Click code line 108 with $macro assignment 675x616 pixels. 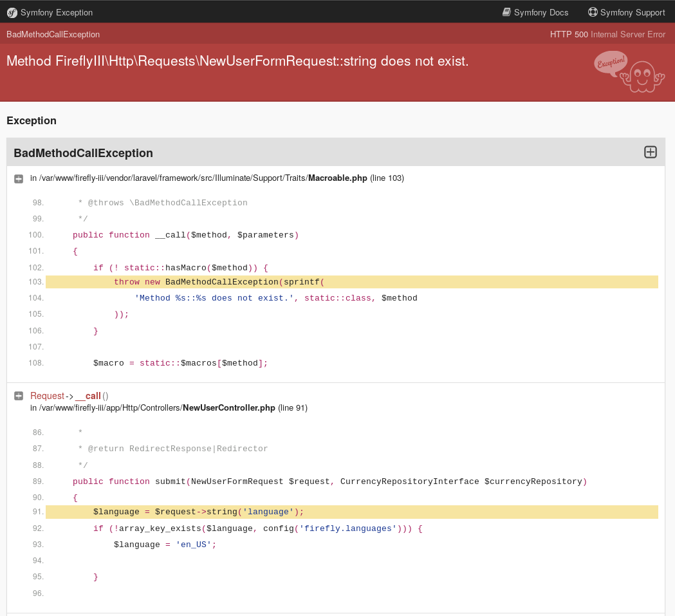coord(180,363)
